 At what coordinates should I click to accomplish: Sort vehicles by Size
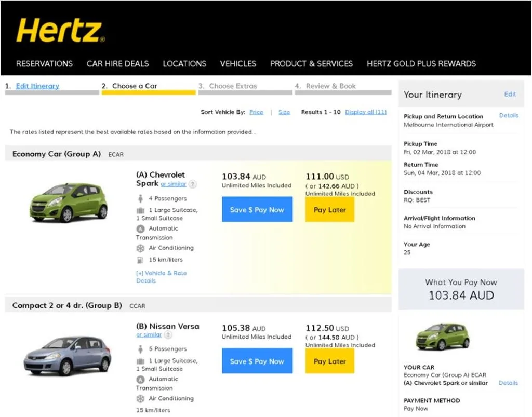tap(284, 112)
